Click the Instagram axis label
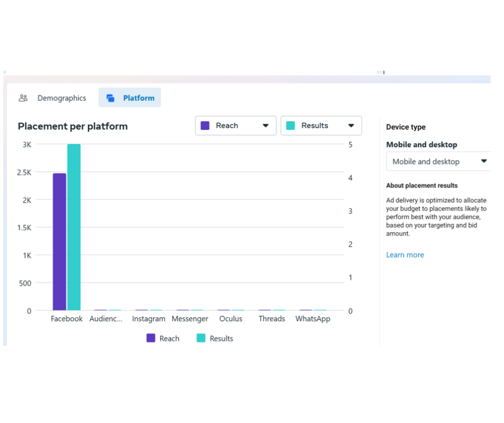504x423 pixels. (x=149, y=319)
